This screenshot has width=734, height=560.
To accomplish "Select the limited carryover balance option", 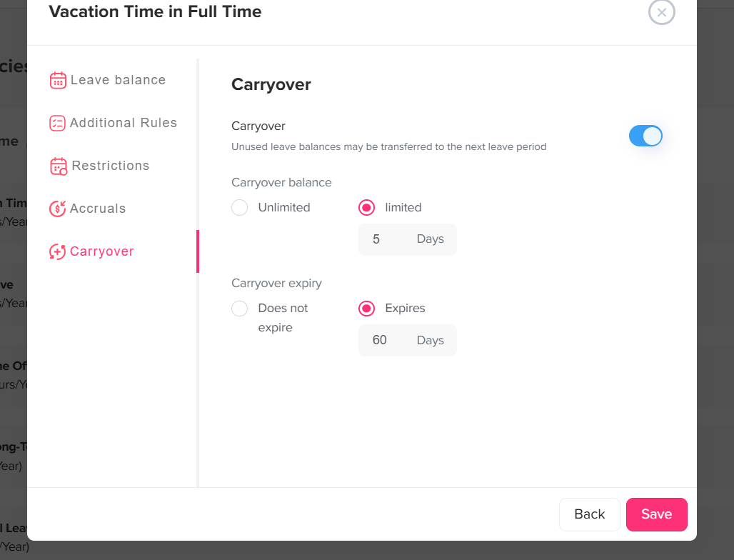I will pyautogui.click(x=366, y=208).
